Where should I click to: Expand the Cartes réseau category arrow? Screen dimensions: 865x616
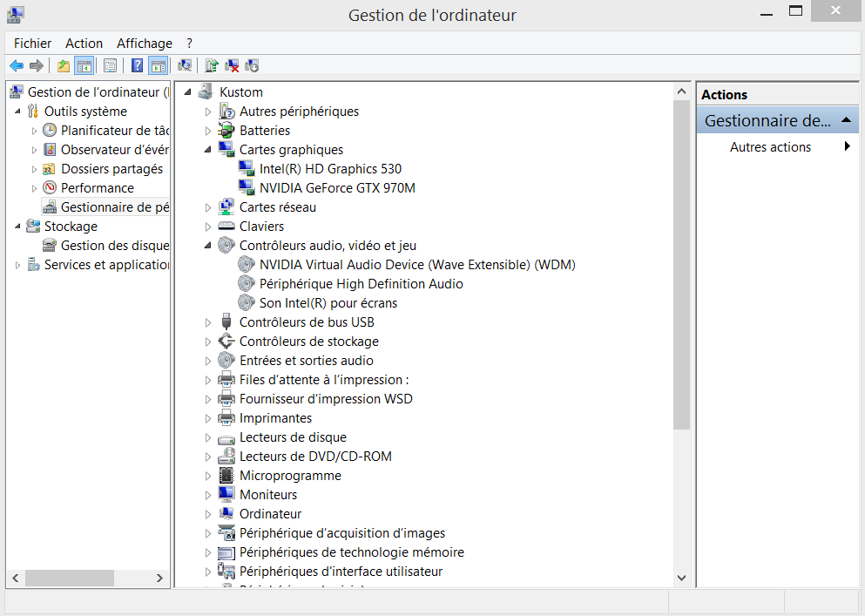[x=208, y=207]
